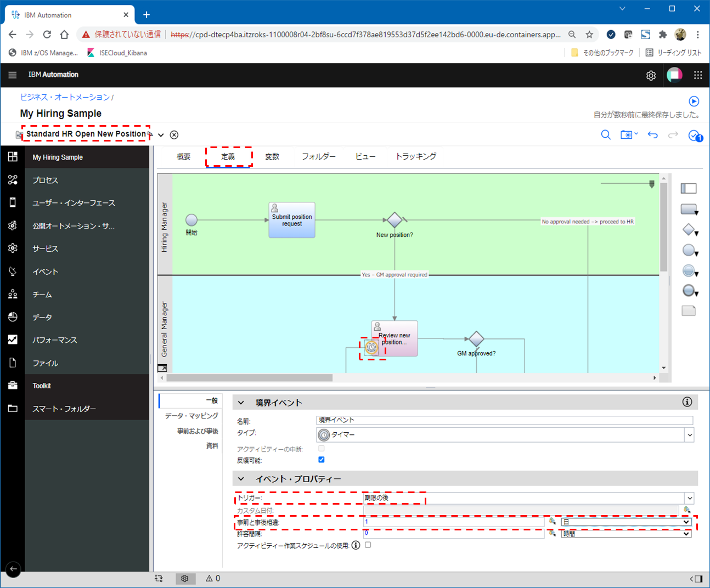Open the トリガー dropdown
Image resolution: width=710 pixels, height=588 pixels.
689,498
